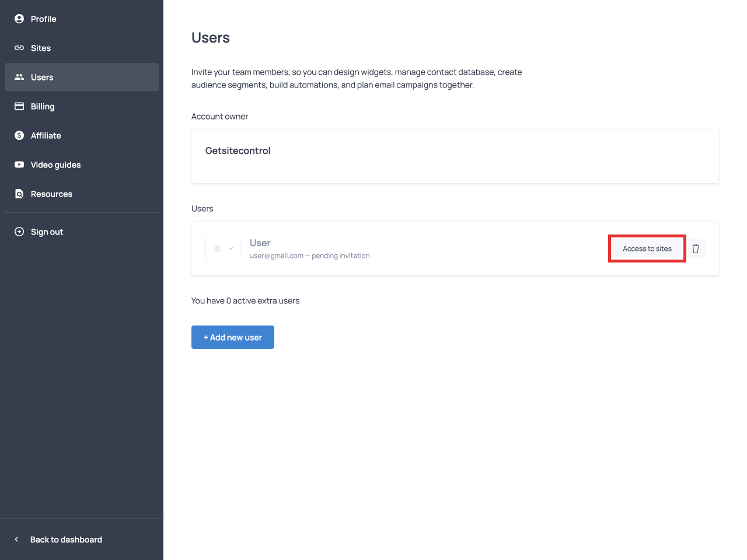The width and height of the screenshot is (747, 560).
Task: Click the Resources document search icon
Action: (x=19, y=194)
